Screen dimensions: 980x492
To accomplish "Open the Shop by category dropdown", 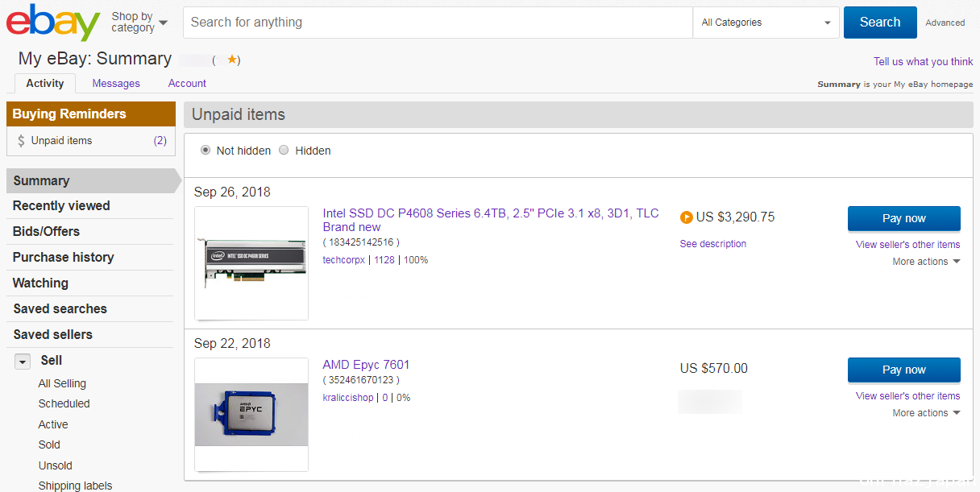I will pos(139,22).
